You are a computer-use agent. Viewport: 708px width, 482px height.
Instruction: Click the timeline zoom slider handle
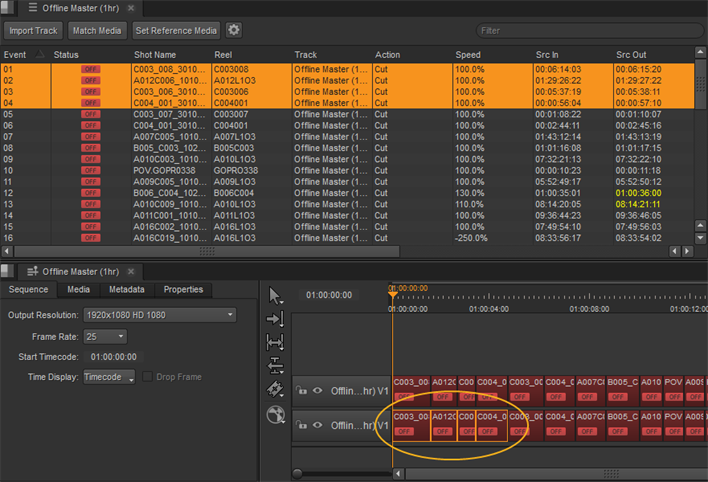[298, 472]
